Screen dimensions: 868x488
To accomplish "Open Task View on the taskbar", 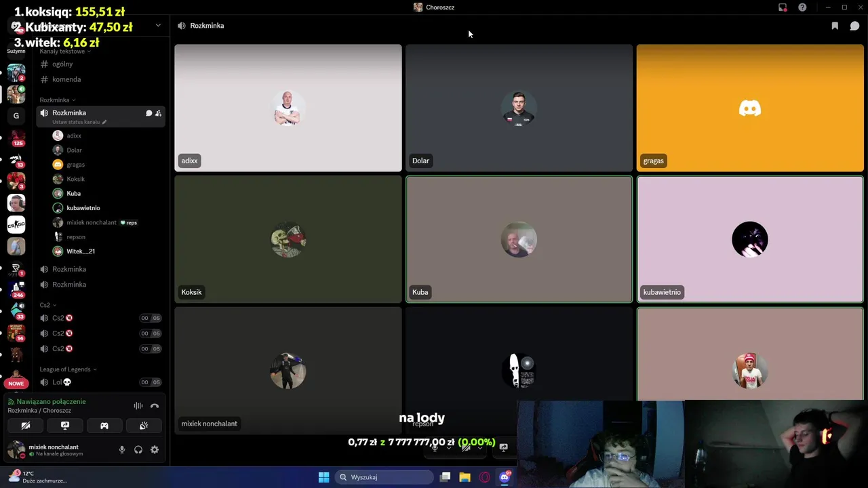I will click(x=445, y=477).
